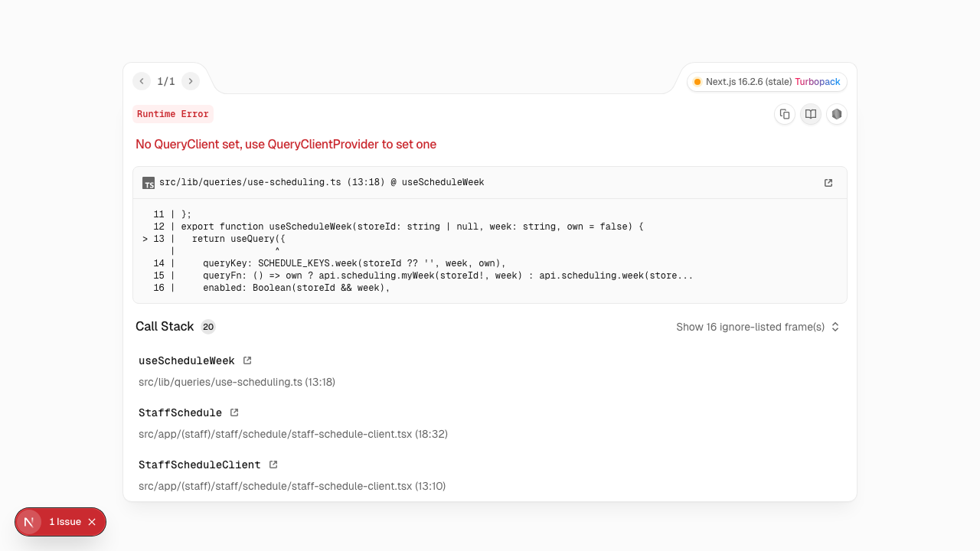
Task: Click the Turbopack label
Action: (x=818, y=82)
